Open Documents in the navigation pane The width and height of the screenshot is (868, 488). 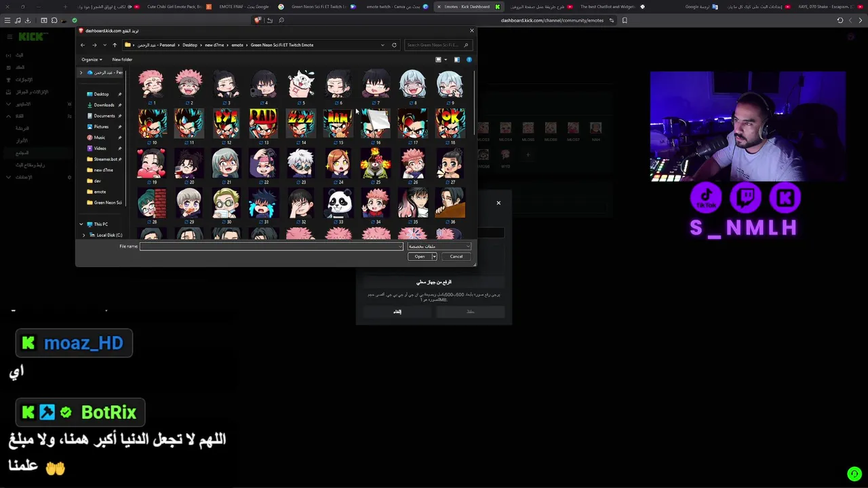tap(104, 116)
